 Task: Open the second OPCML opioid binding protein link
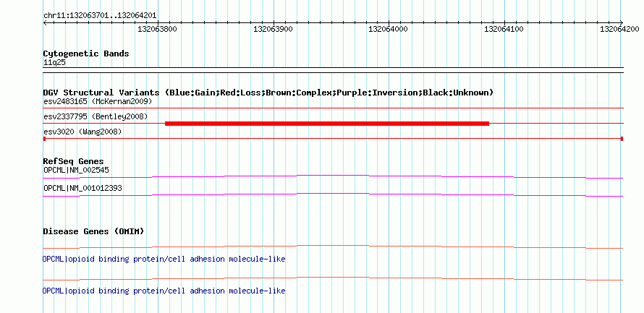coord(164,291)
